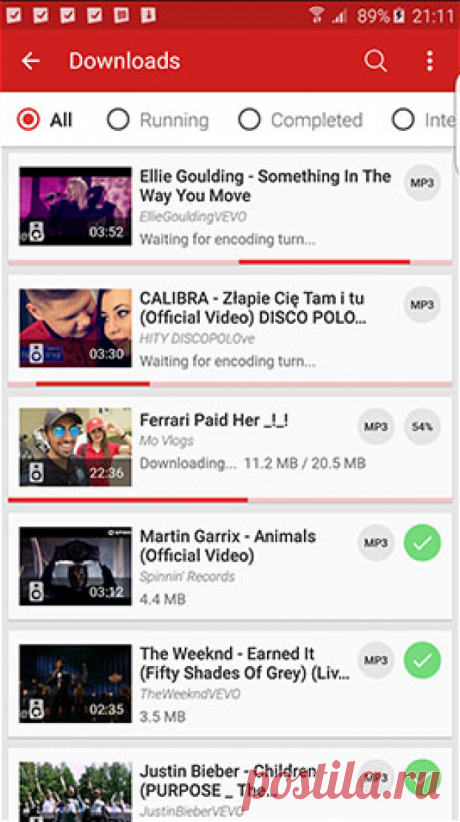The width and height of the screenshot is (460, 822).
Task: Tap the MP3 badge on Ellie Goulding item
Action: coord(422,183)
